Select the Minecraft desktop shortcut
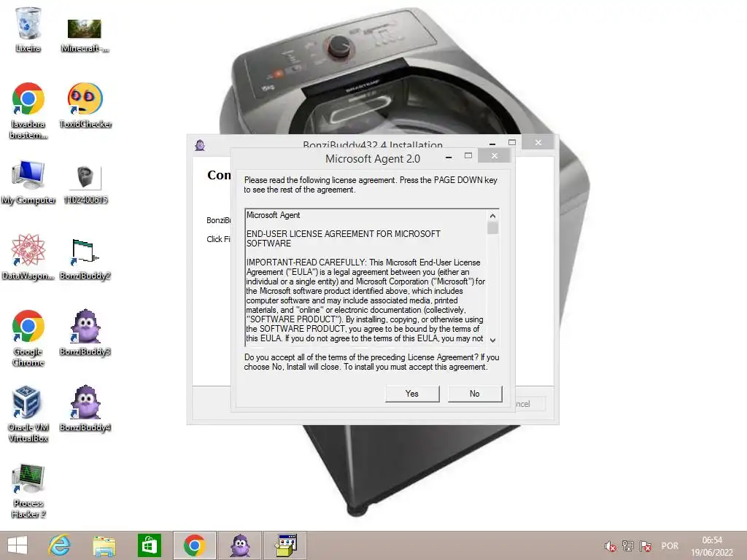 coord(85,35)
